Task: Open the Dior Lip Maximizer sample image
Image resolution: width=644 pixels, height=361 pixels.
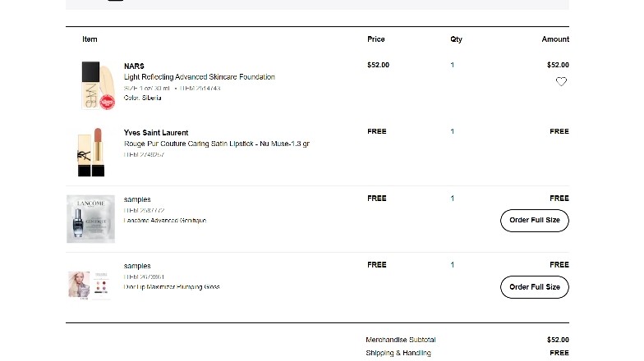Action: 90,286
